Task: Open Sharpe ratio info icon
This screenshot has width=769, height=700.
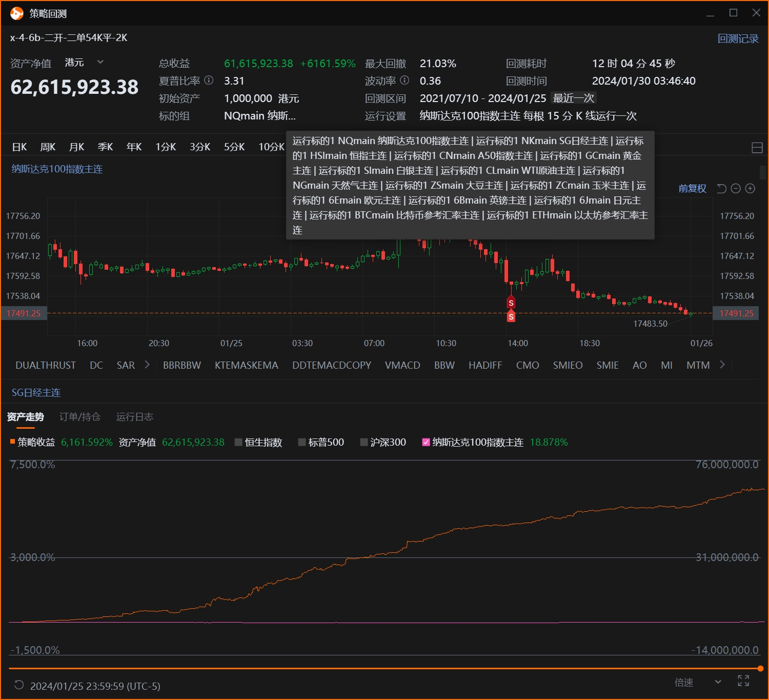Action: pos(209,80)
